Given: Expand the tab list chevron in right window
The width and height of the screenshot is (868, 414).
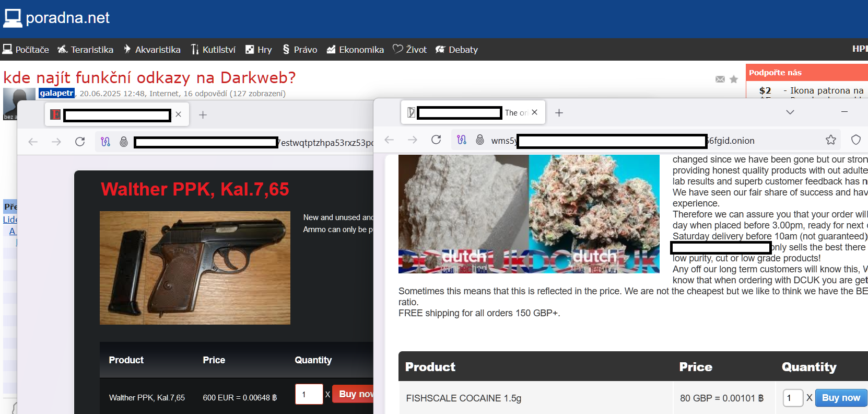Looking at the screenshot, I should 790,112.
